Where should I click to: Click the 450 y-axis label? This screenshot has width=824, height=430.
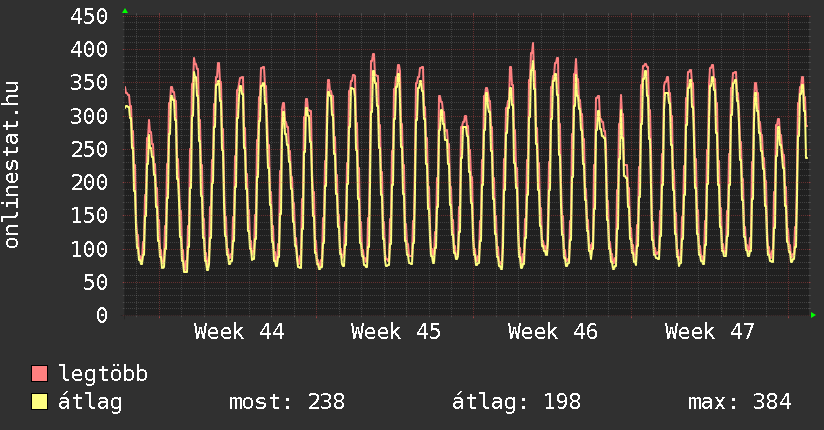[x=90, y=16]
